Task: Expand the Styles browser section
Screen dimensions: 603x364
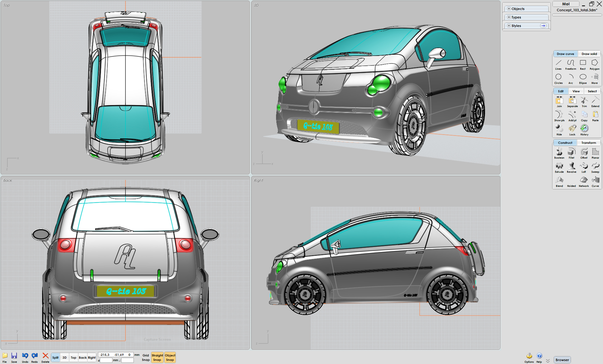Action: tap(509, 26)
